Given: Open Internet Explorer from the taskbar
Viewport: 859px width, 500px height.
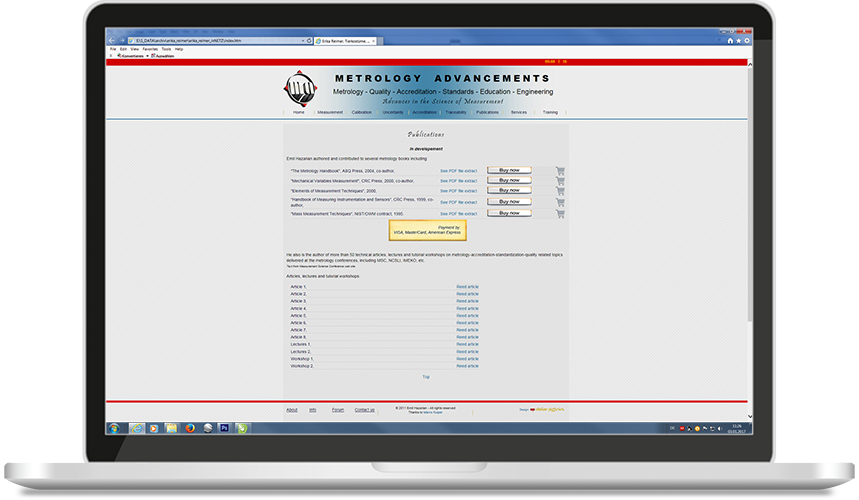Looking at the screenshot, I should coord(136,428).
